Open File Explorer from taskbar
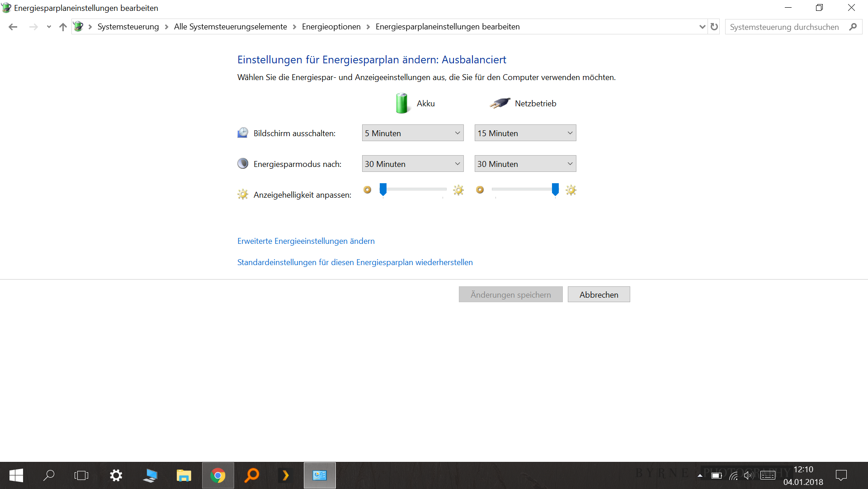 click(184, 475)
